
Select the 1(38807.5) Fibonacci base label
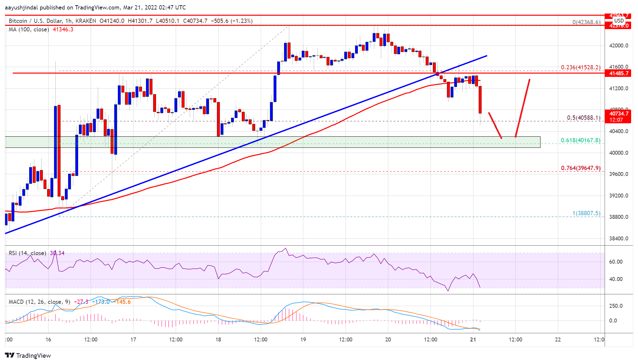[x=586, y=213]
